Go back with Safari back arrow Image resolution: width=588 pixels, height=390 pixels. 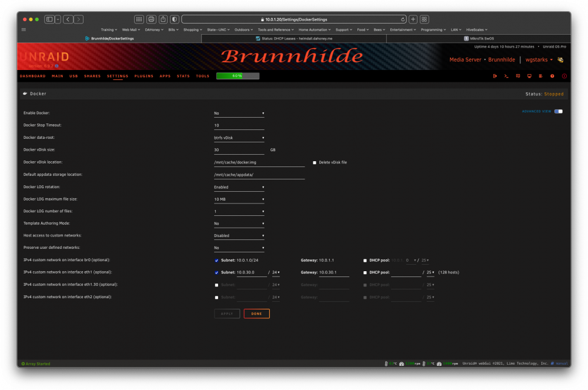[68, 19]
